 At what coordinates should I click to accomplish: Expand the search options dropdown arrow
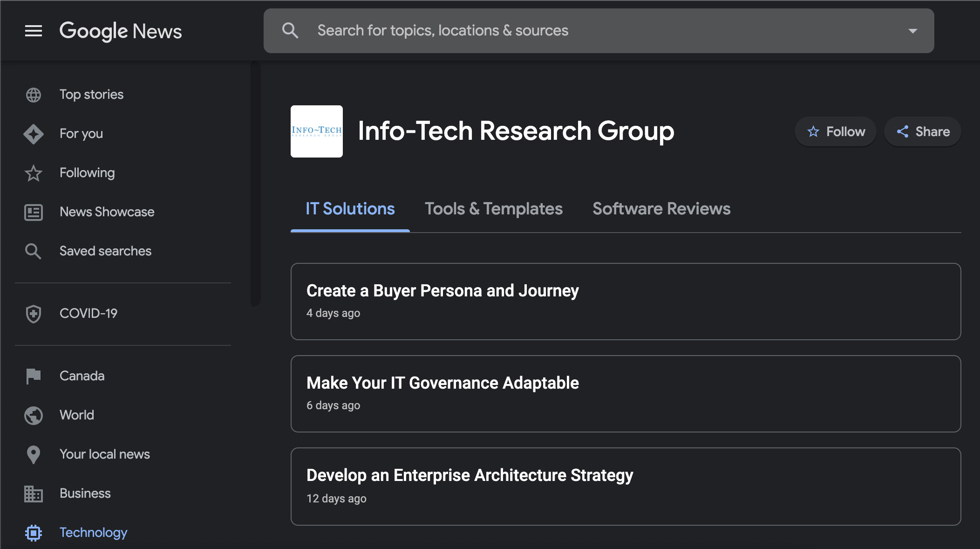click(912, 31)
